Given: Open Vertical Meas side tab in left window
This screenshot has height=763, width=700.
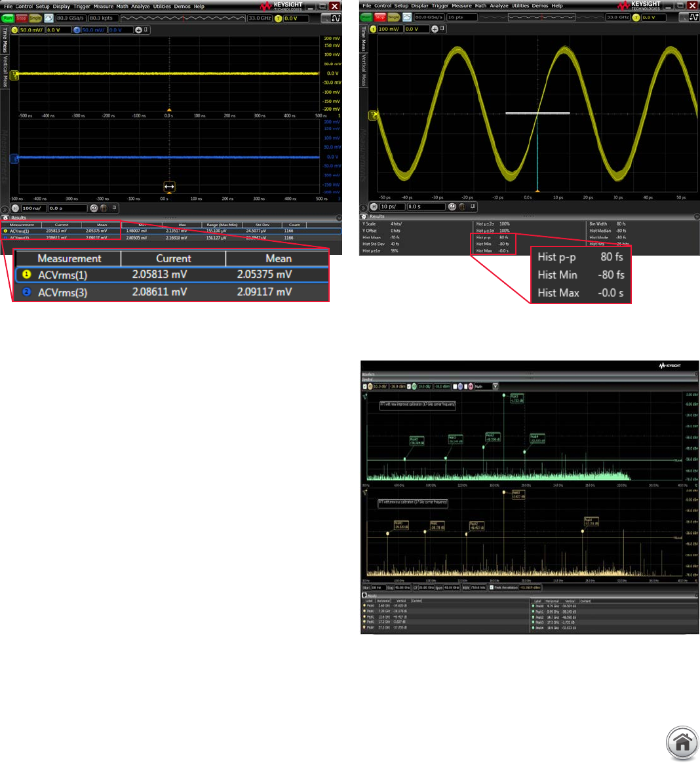Looking at the screenshot, I should [x=5, y=71].
